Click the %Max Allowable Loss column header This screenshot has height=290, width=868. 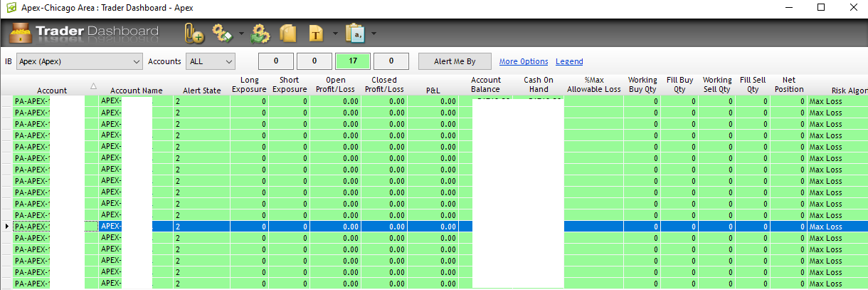[594, 85]
